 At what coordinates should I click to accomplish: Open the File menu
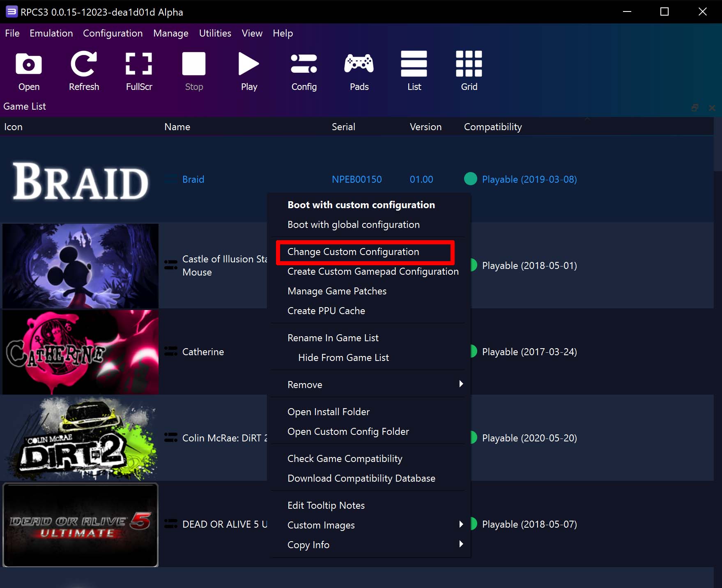pyautogui.click(x=12, y=33)
